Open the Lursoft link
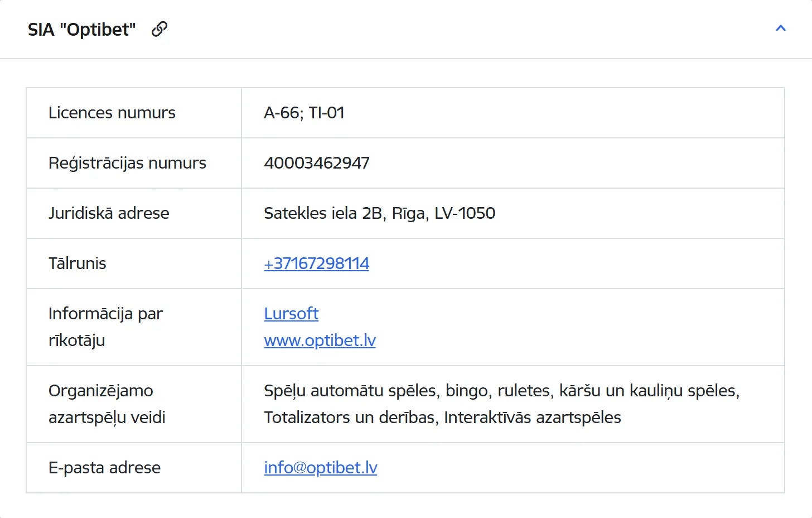The image size is (812, 518). coord(291,314)
